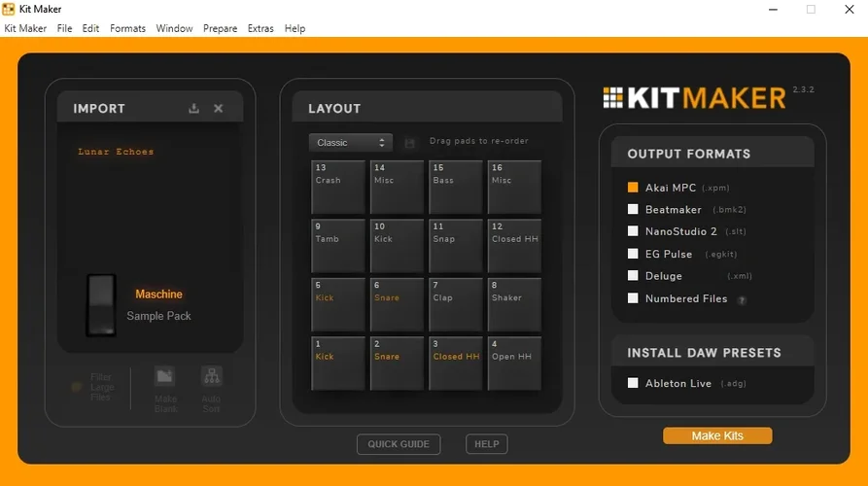Click the Make Blank folder icon
Viewport: 868px width, 486px height.
164,376
